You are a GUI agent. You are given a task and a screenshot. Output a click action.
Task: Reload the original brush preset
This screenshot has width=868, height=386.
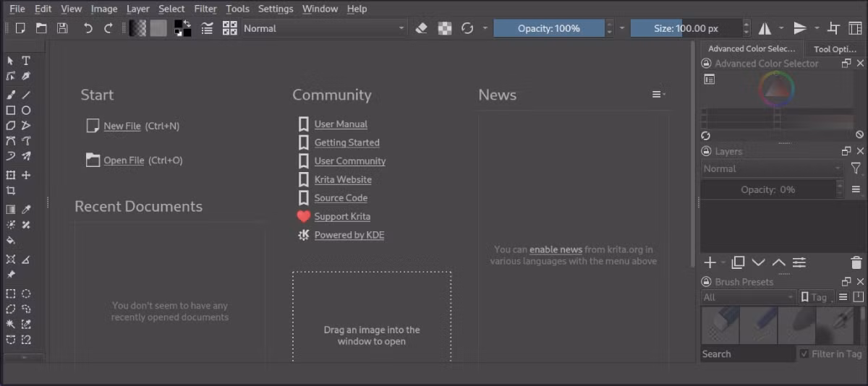coord(467,28)
